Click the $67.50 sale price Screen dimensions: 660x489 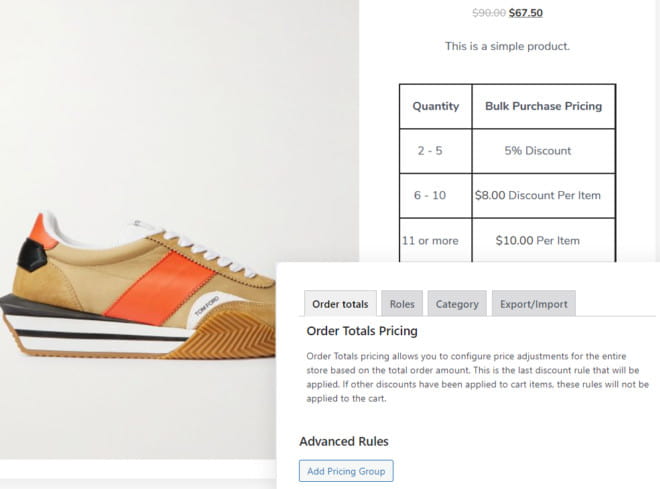528,13
